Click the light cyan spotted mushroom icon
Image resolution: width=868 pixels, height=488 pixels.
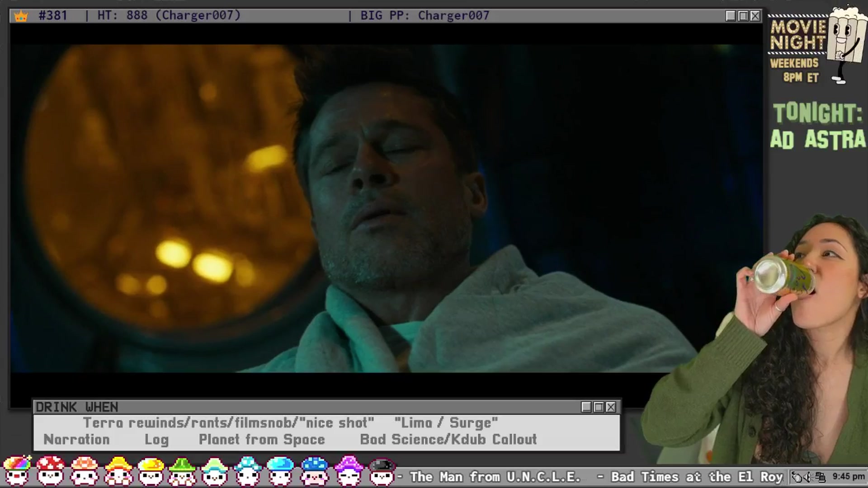(248, 471)
